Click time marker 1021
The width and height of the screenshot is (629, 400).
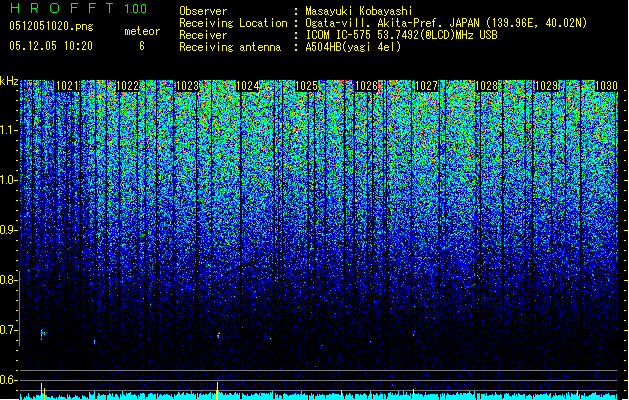point(67,86)
